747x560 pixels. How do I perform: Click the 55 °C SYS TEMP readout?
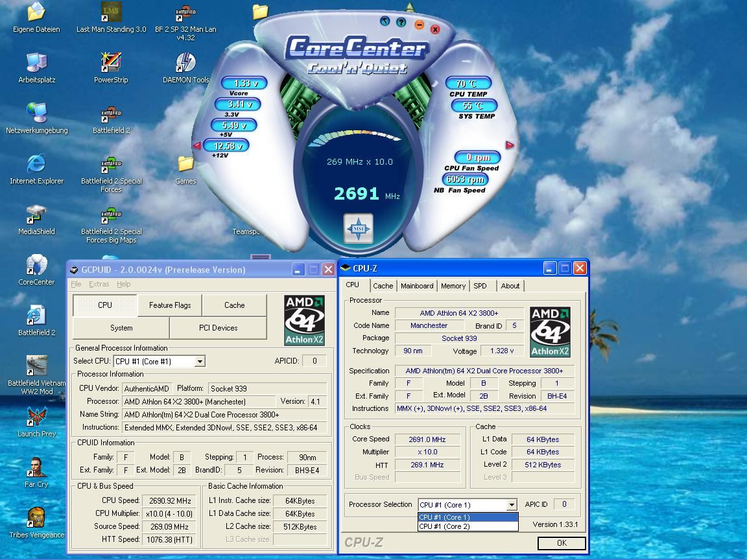[474, 105]
